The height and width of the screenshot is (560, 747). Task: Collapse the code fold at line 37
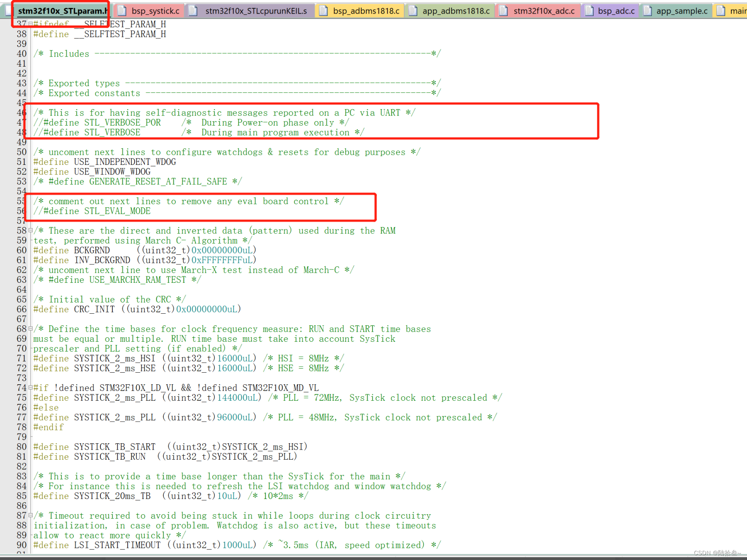30,24
